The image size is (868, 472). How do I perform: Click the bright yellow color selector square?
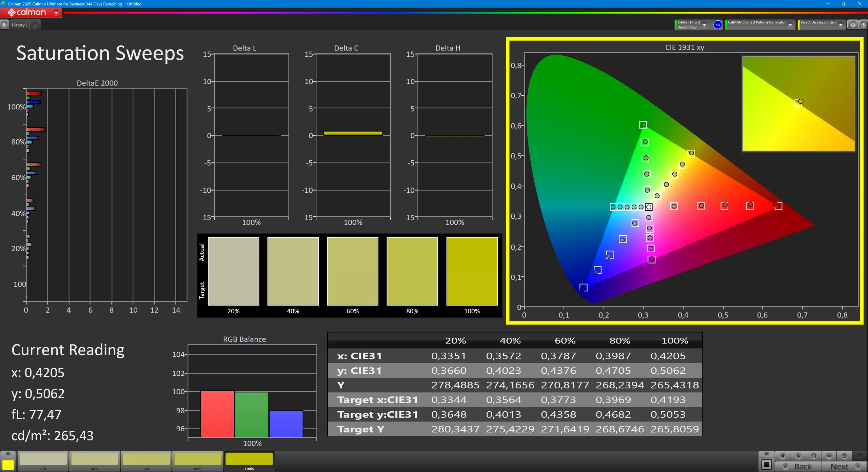(x=8, y=465)
